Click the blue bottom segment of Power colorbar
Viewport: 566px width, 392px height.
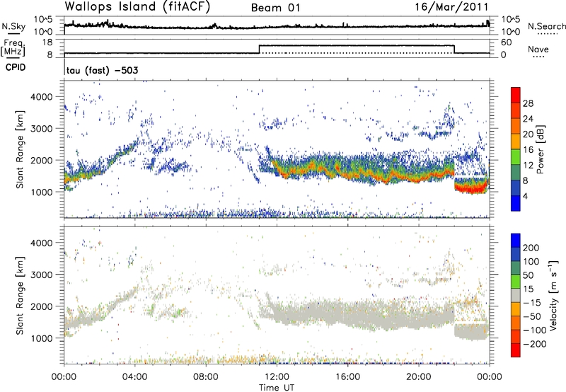click(x=516, y=203)
